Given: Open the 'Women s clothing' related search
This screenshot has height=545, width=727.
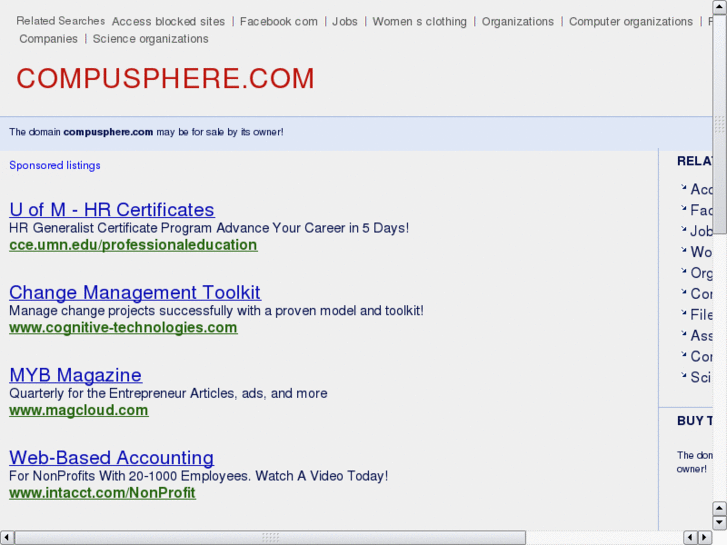Looking at the screenshot, I should click(x=420, y=22).
